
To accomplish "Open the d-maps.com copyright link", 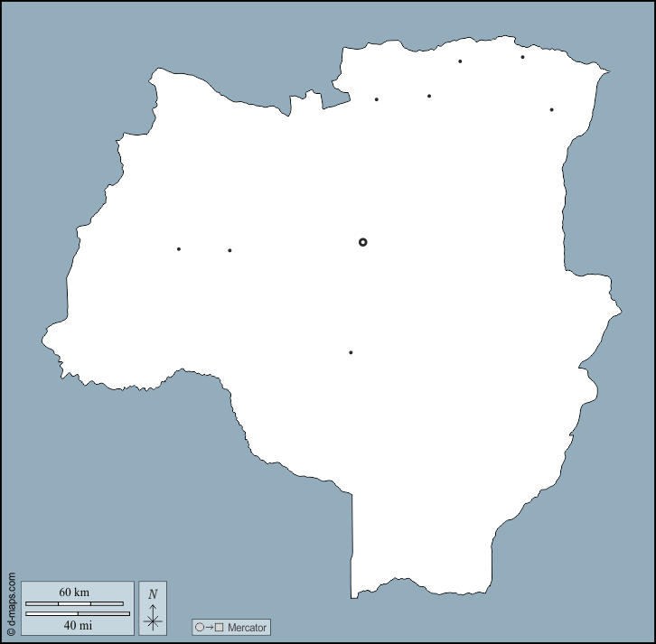I will point(11,605).
